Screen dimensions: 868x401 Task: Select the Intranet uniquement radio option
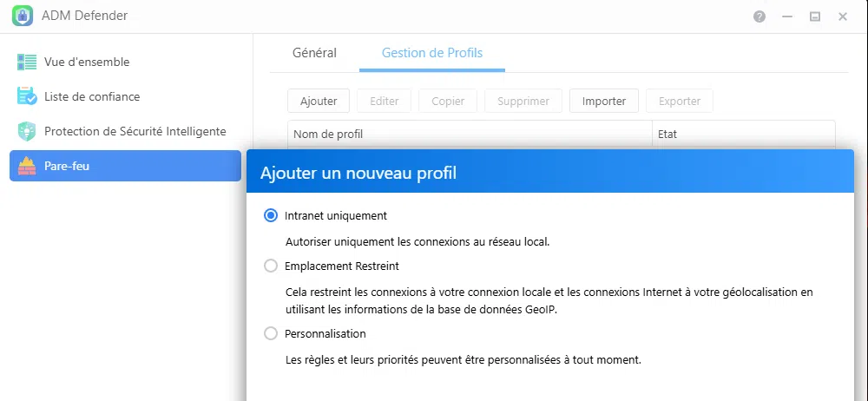(271, 215)
